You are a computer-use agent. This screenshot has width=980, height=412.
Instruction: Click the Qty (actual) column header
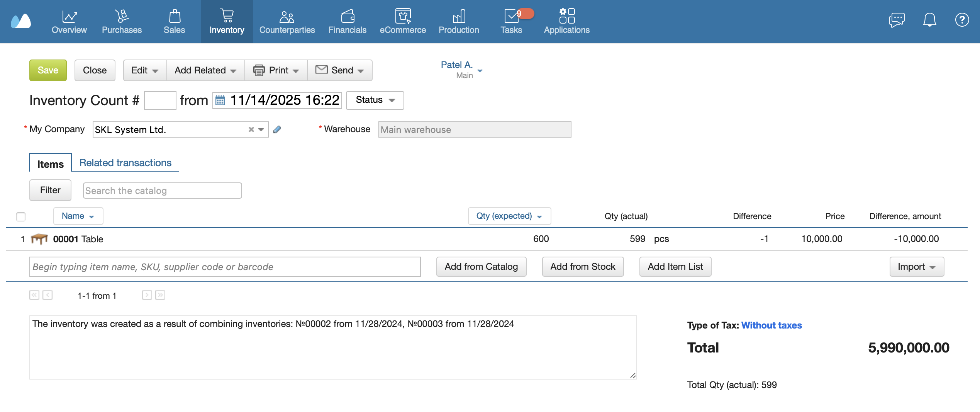pos(626,216)
